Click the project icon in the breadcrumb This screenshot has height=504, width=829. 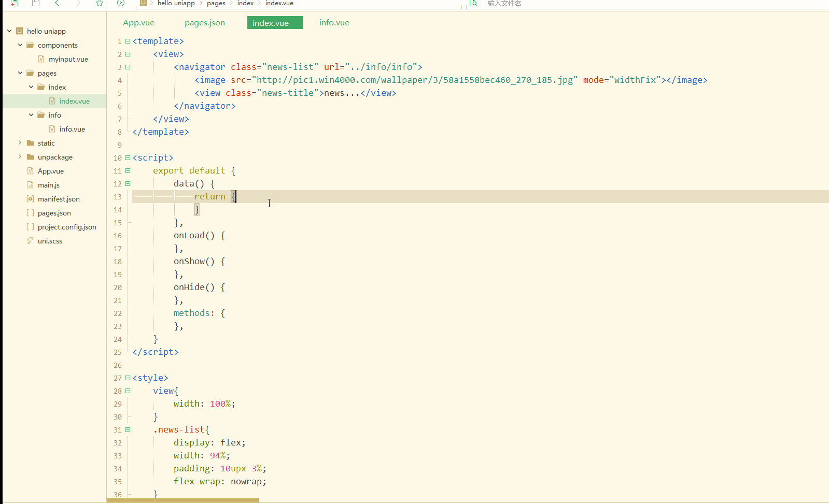(144, 3)
